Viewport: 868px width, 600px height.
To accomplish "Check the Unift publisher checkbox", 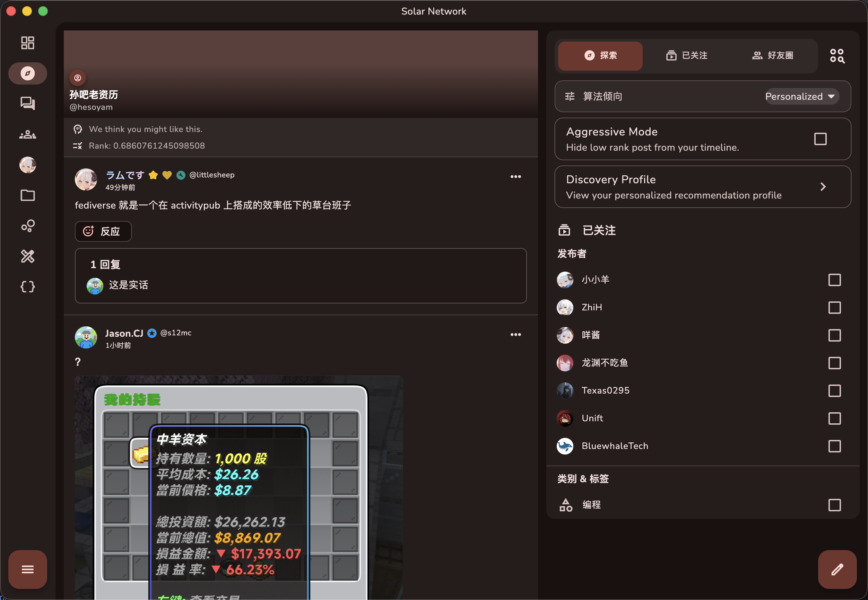I will click(834, 418).
